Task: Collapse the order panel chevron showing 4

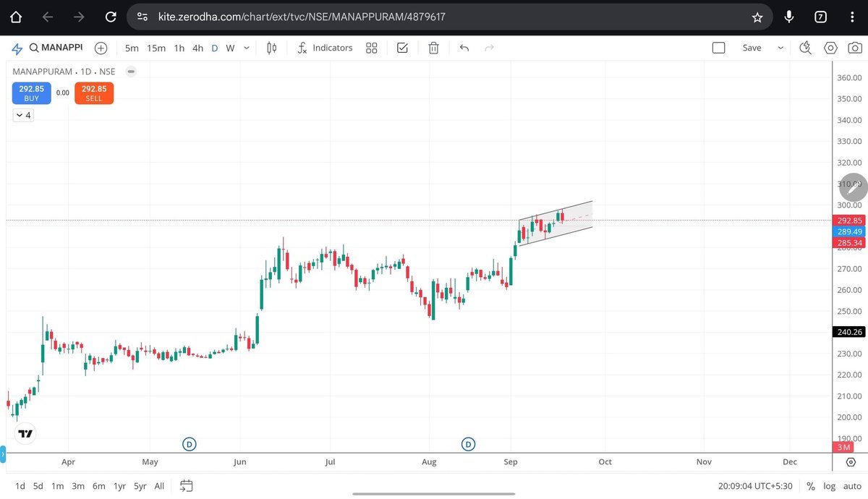Action: coord(23,114)
